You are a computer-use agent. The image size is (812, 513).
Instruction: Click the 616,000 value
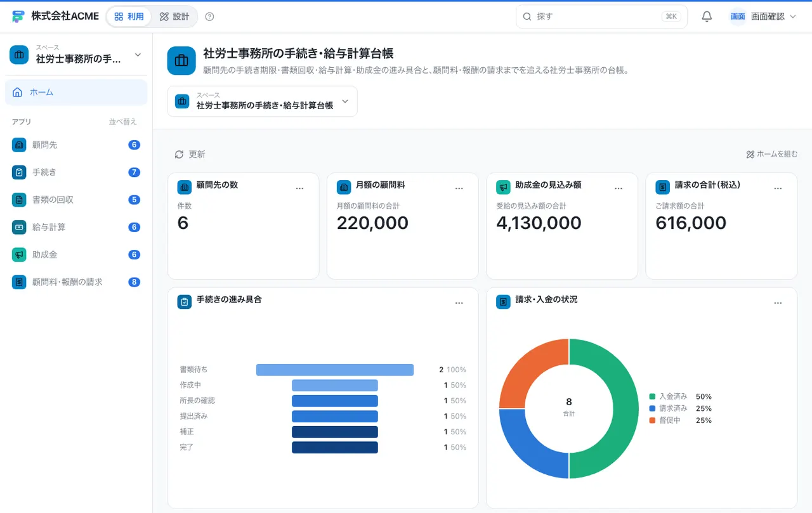tap(691, 223)
